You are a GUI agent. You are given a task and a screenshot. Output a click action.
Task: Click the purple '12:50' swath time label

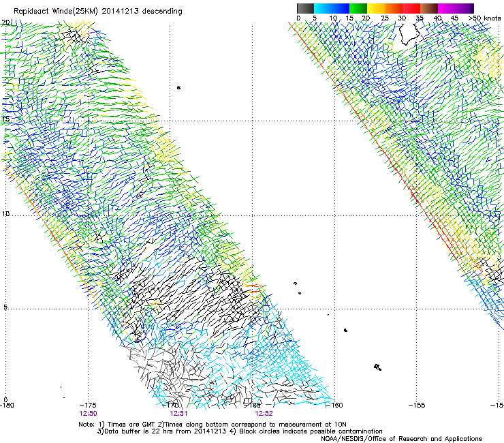tap(88, 414)
